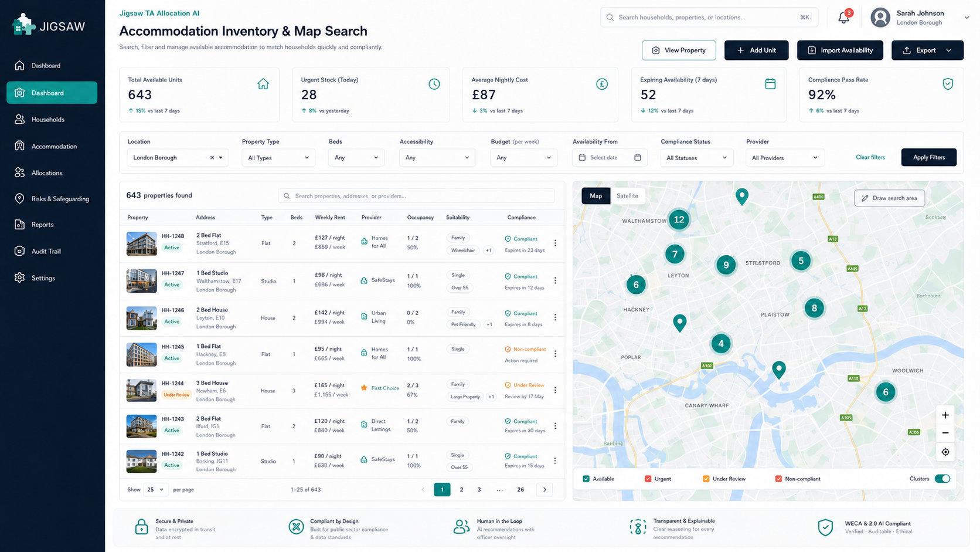Image resolution: width=980 pixels, height=552 pixels.
Task: Switch to Satellite view tab
Action: 627,196
